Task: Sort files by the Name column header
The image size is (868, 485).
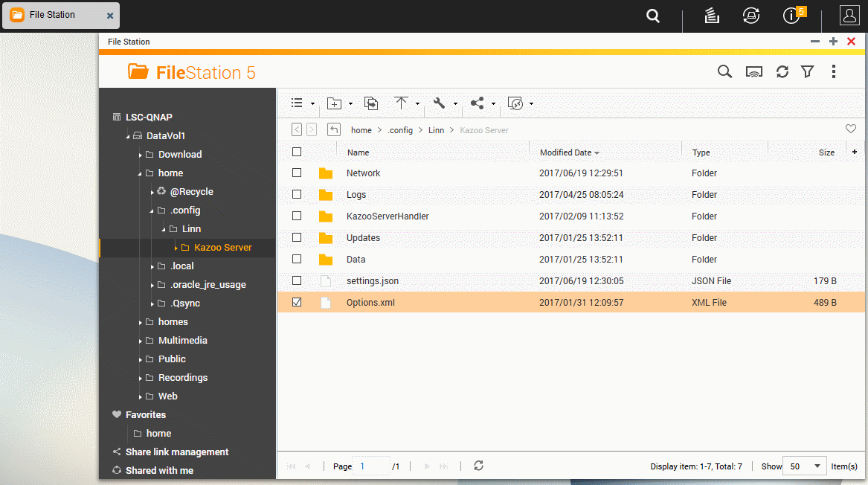Action: (x=359, y=152)
